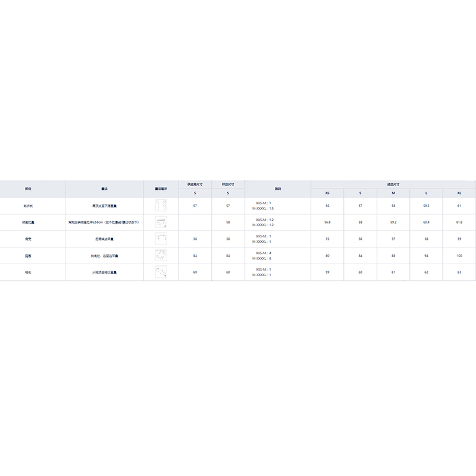This screenshot has height=476, width=476.
Task: Open the diagram thumbnail beside the 84 values
Action: click(x=161, y=255)
